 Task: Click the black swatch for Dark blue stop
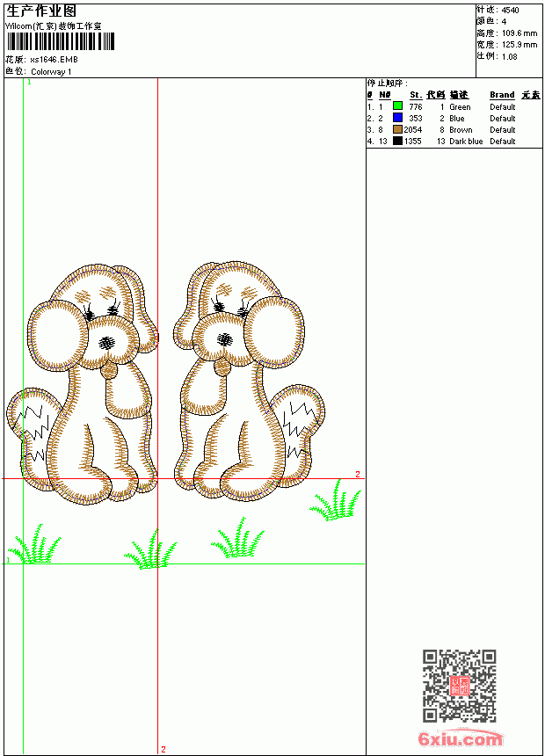point(397,141)
